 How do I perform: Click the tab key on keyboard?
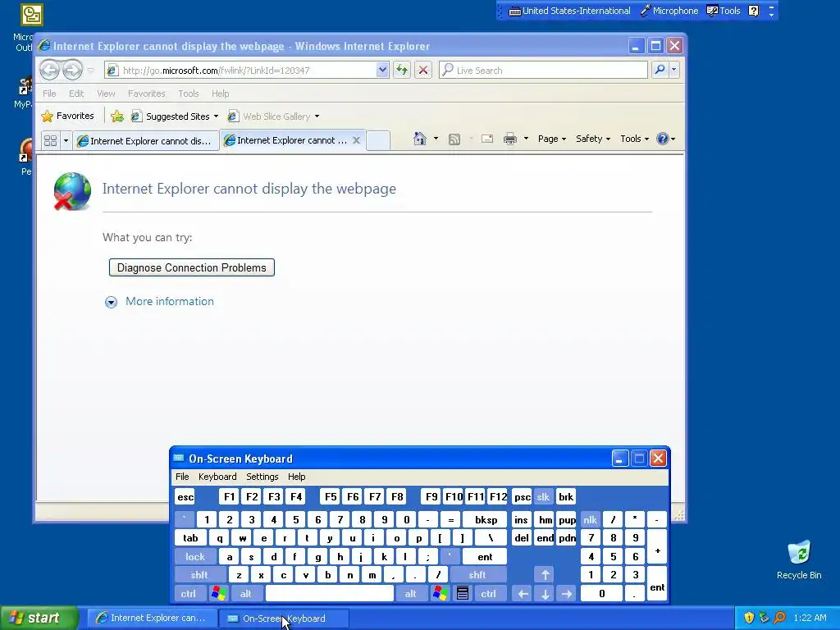190,538
